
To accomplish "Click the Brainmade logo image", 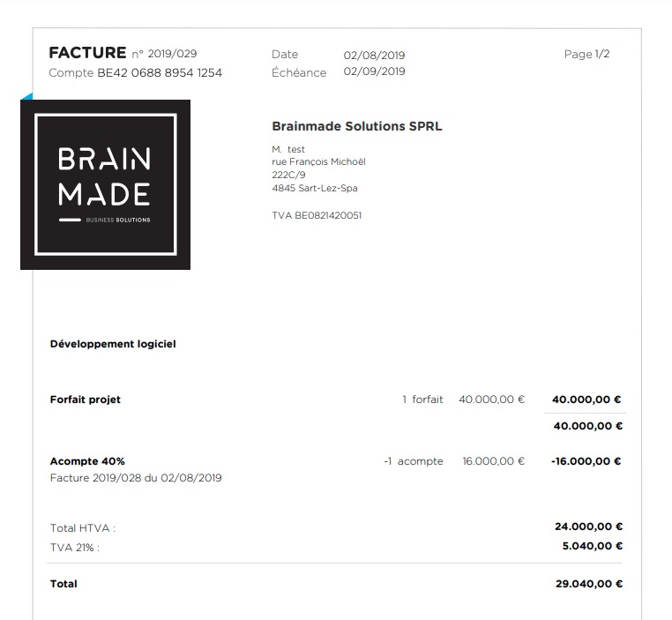I will pos(106,184).
